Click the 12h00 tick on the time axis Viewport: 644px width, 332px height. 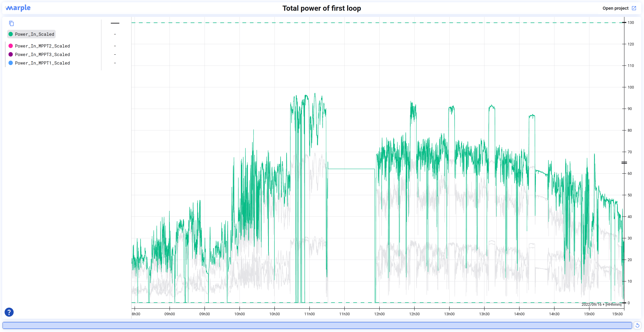379,314
